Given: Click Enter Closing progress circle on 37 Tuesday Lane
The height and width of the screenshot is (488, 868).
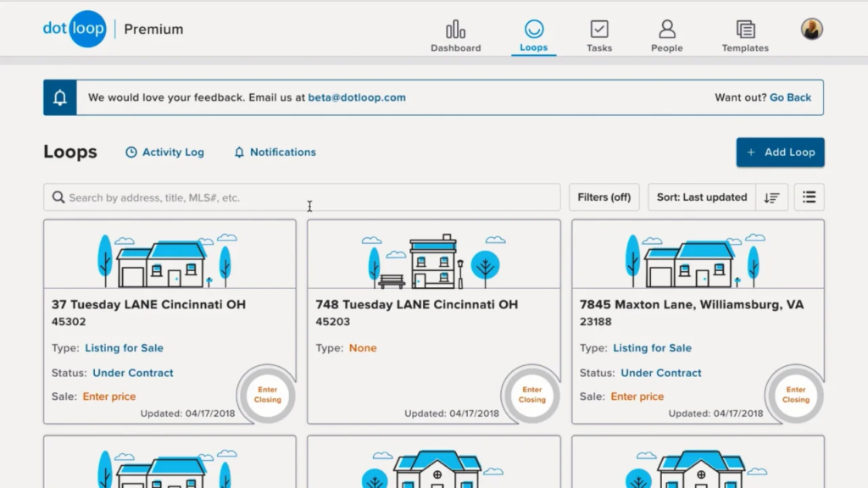Looking at the screenshot, I should [267, 395].
